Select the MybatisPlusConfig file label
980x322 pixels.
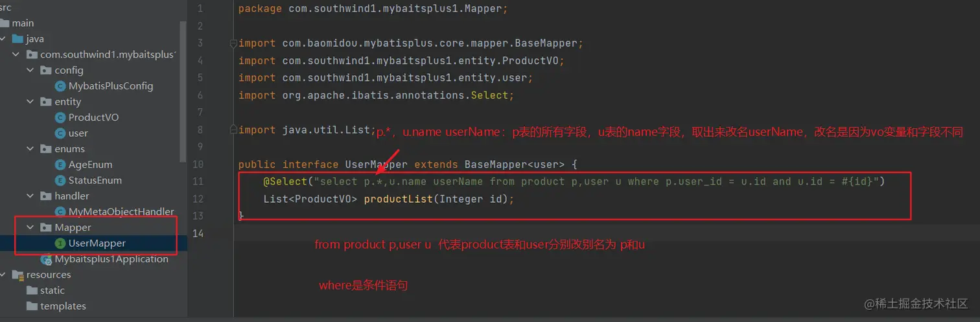point(111,86)
